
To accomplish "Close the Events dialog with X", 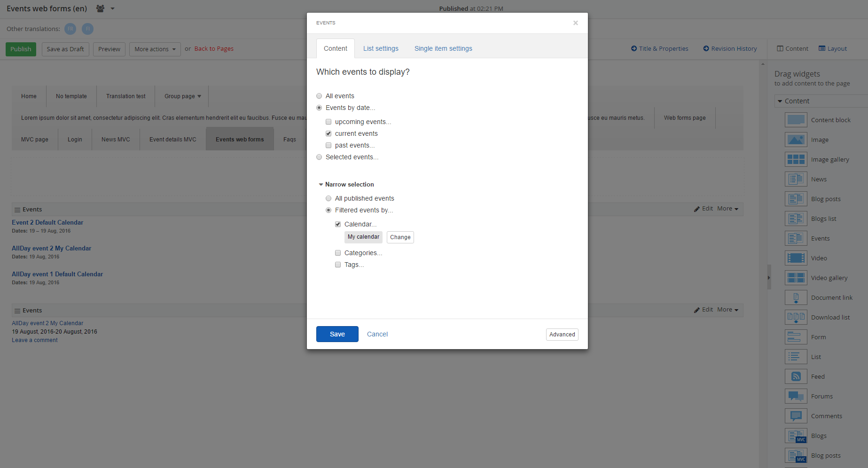I will [575, 23].
